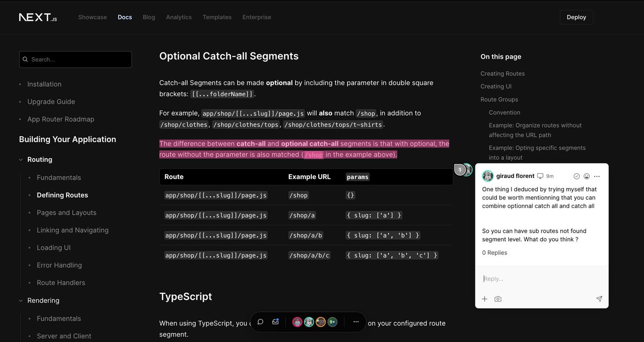Image resolution: width=644 pixels, height=342 pixels.
Task: Focus the Search docs input
Action: (75, 60)
